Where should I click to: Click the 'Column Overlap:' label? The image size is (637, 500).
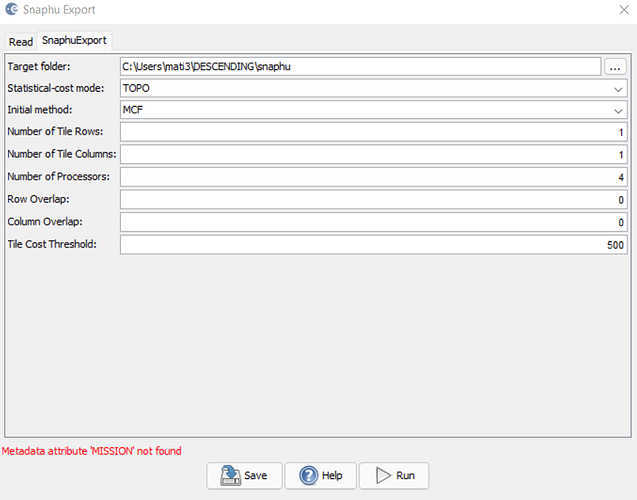(45, 222)
